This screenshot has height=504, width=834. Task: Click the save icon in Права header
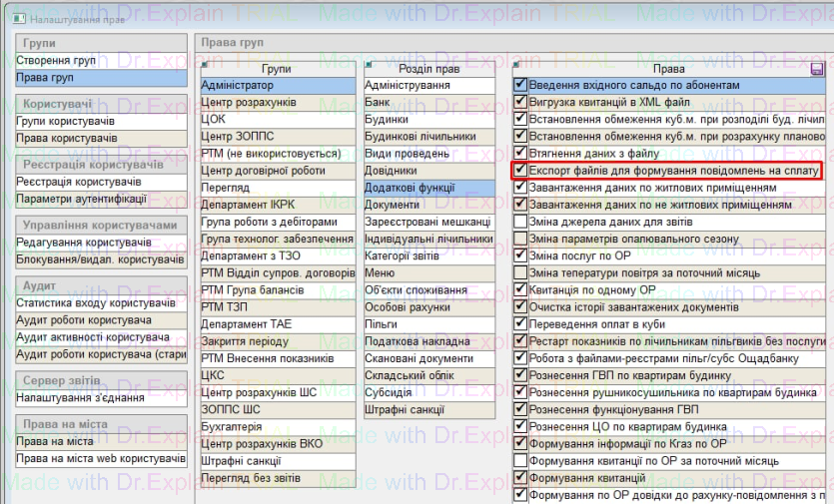817,69
